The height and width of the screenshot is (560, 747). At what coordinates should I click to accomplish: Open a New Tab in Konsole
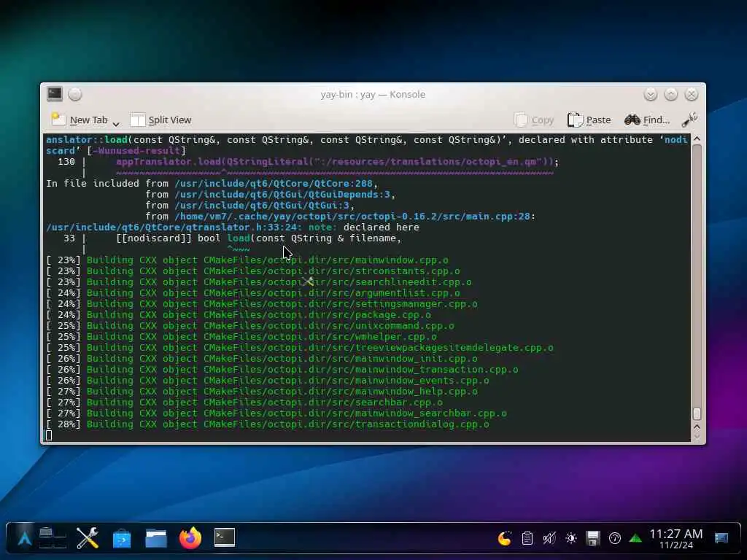coord(80,120)
